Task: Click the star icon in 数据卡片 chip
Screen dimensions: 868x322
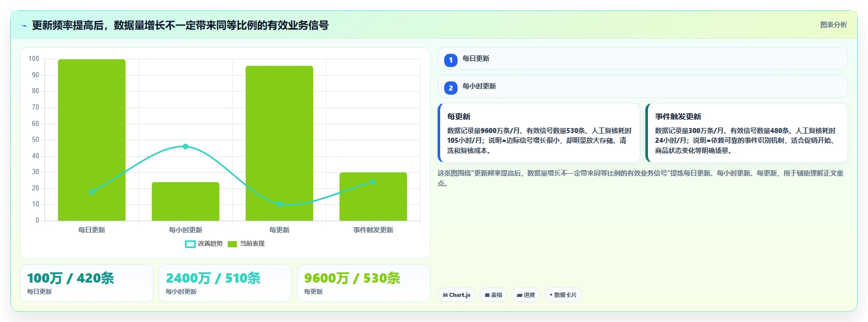Action: tap(551, 295)
